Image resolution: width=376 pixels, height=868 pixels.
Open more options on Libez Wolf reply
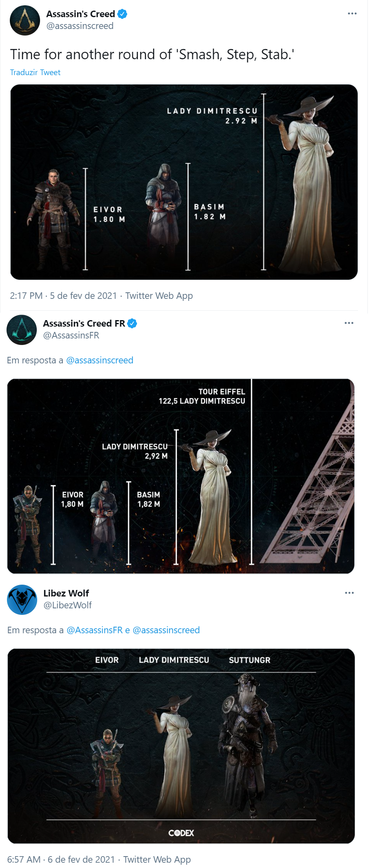pos(349,593)
